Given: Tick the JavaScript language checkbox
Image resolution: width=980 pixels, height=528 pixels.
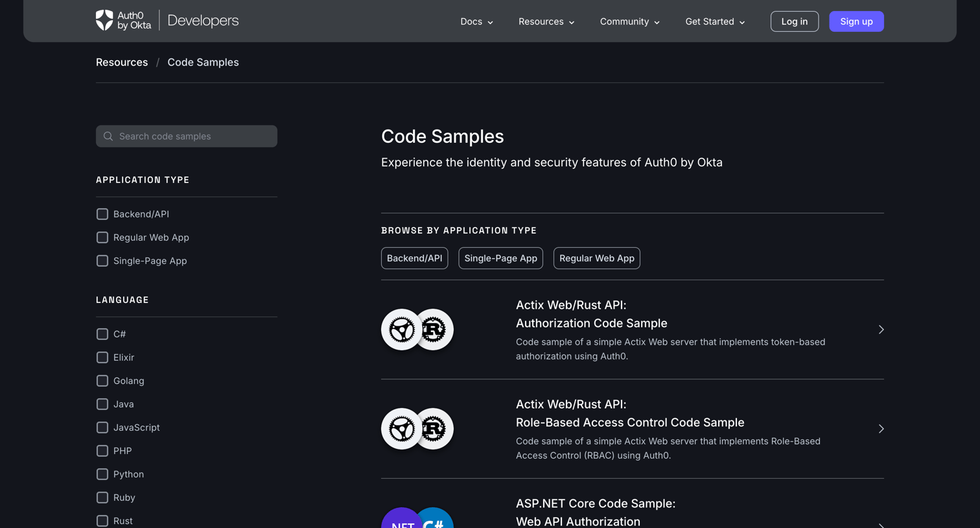Looking at the screenshot, I should 102,427.
